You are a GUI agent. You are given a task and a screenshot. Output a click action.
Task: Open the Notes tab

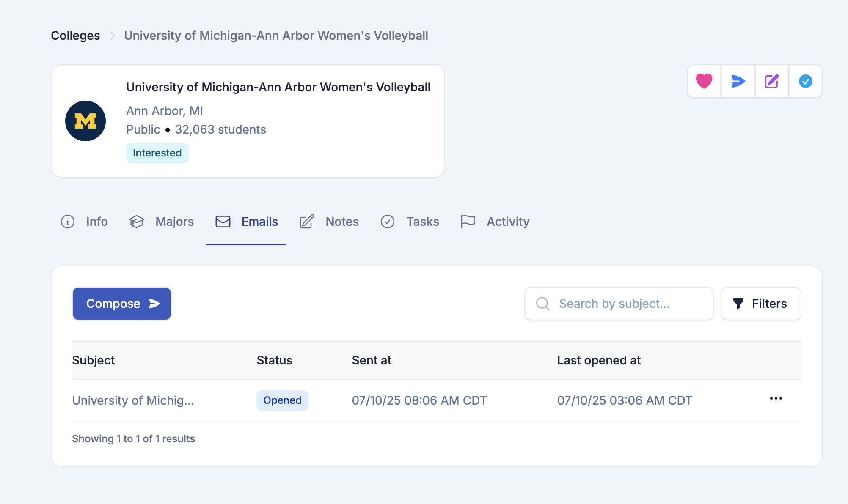click(329, 222)
